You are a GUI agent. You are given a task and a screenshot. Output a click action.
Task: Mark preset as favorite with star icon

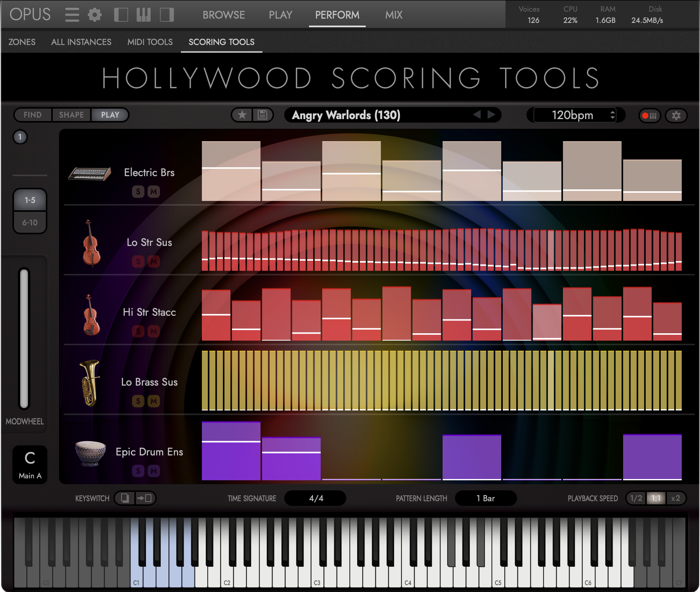[x=242, y=115]
